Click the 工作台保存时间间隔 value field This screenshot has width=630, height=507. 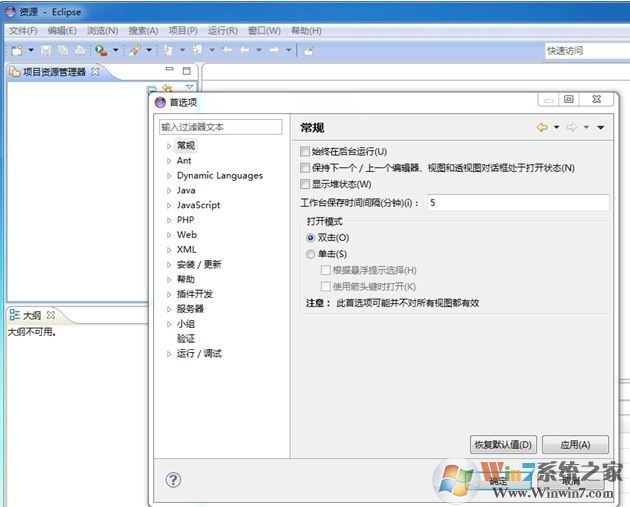tap(518, 202)
